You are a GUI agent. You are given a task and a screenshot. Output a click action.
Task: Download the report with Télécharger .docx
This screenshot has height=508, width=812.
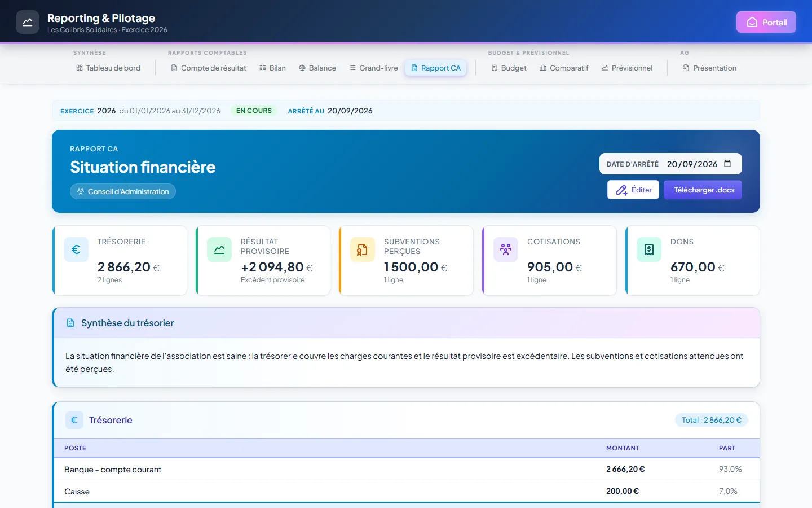tap(703, 190)
